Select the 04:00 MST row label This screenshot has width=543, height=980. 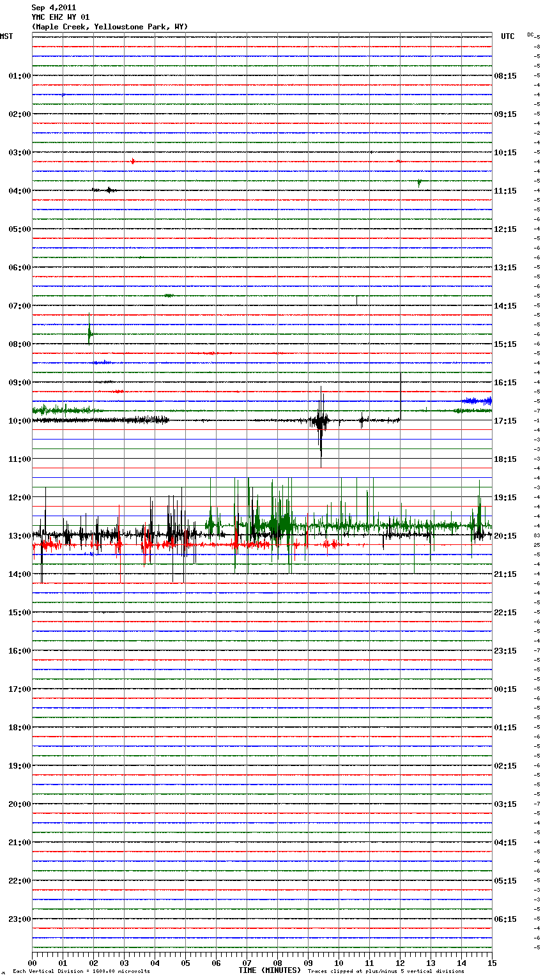[19, 191]
